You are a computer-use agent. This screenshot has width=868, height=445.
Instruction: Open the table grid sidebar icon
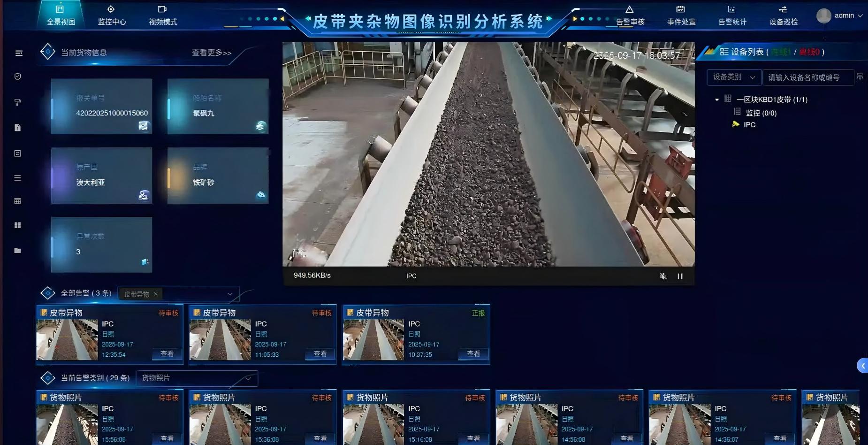click(18, 201)
